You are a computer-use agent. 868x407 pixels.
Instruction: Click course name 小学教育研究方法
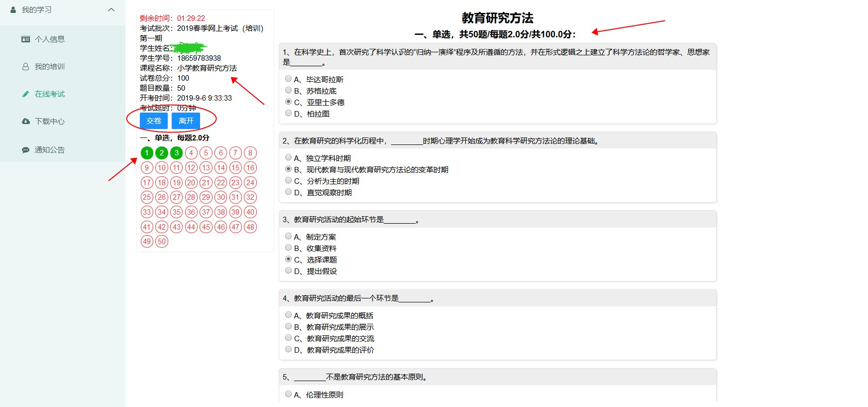point(207,68)
